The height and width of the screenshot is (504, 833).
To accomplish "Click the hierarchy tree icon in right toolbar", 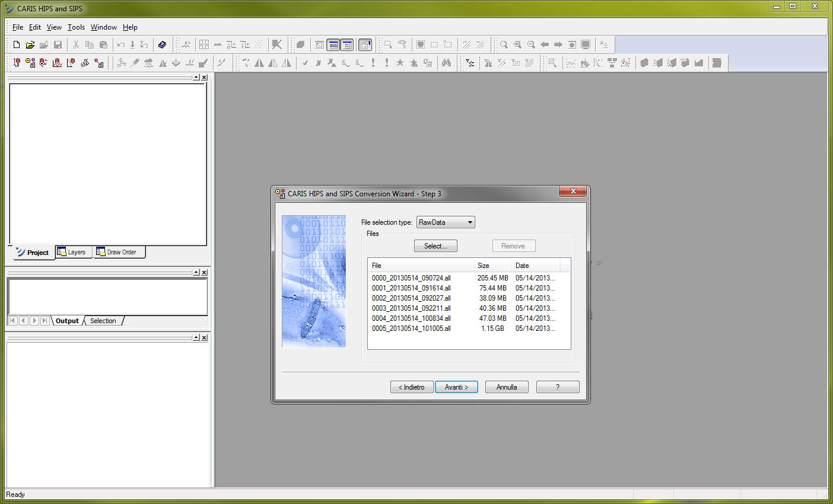I will [x=612, y=63].
